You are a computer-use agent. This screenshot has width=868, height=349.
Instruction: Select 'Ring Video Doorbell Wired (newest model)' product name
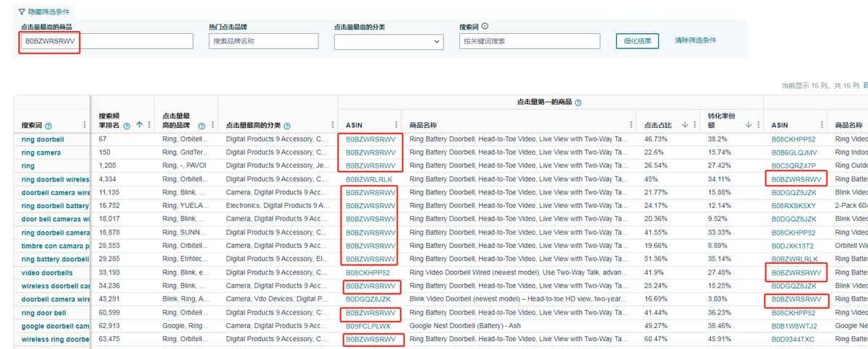(518, 273)
